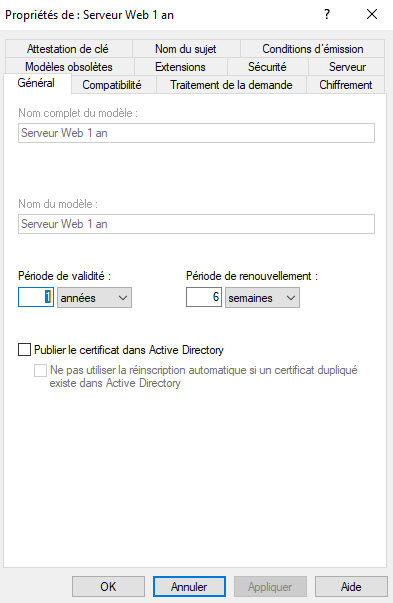Toggle Ne pas utiliser la réinscription automatique checkbox
The height and width of the screenshot is (603, 393).
40,370
